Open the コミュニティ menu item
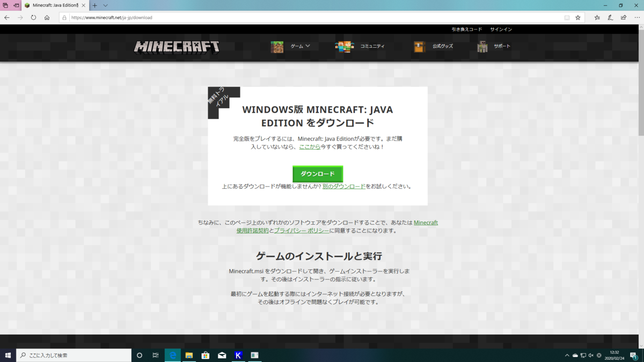Viewport: 644px width, 362px height. coord(372,46)
